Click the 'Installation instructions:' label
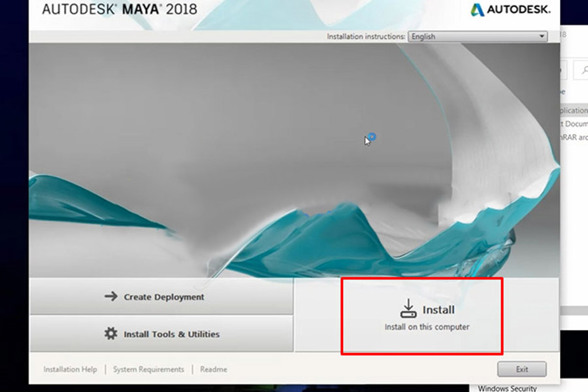 click(366, 37)
